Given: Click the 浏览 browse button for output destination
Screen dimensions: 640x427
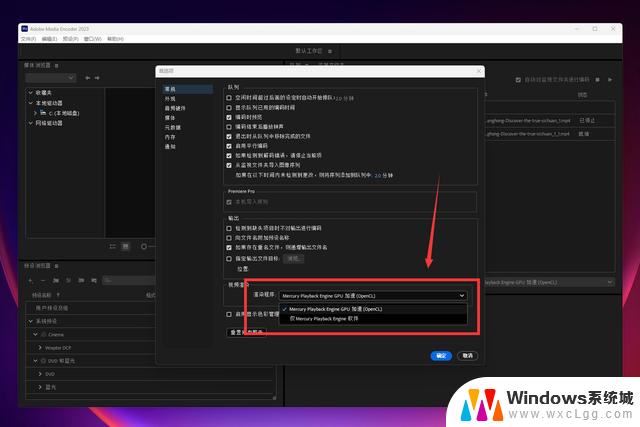Looking at the screenshot, I should (x=293, y=259).
